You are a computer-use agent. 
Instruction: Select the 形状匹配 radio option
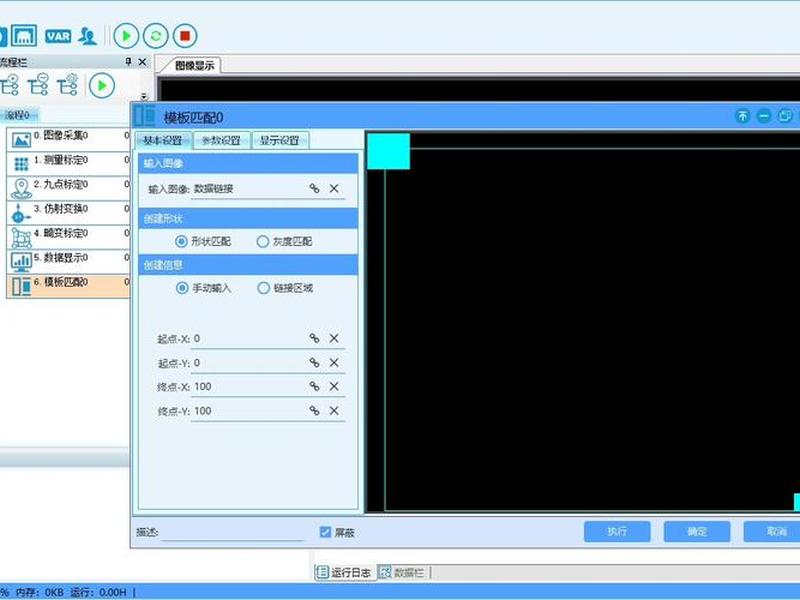click(203, 241)
